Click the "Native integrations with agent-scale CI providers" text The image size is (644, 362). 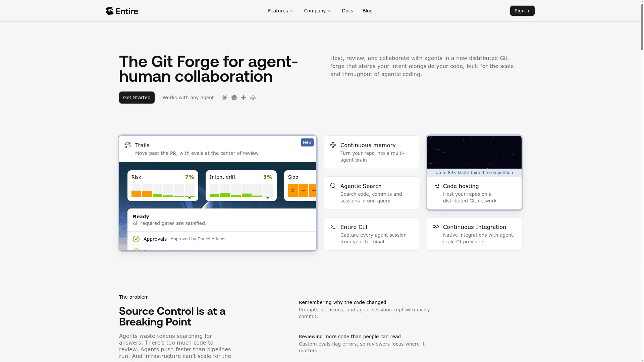479,238
